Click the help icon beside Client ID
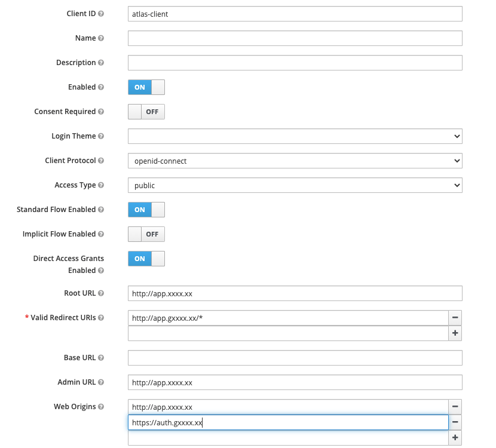This screenshot has width=496, height=448. pyautogui.click(x=102, y=13)
